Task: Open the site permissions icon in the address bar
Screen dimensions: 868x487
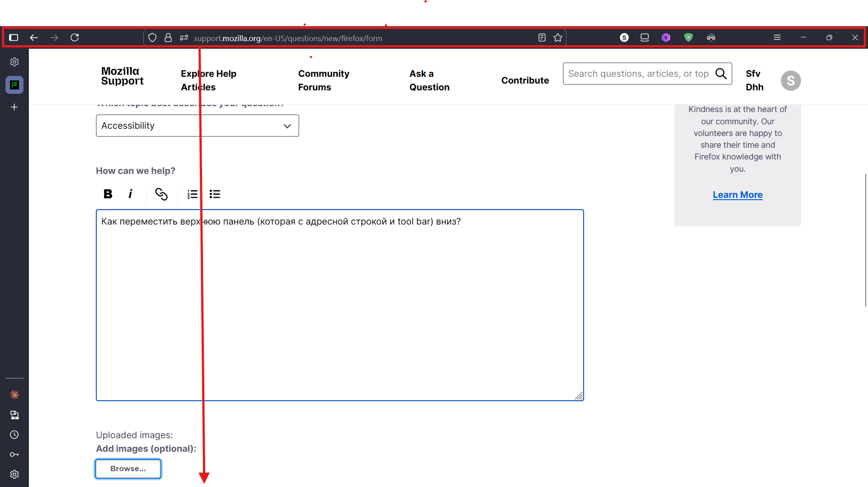Action: [184, 37]
